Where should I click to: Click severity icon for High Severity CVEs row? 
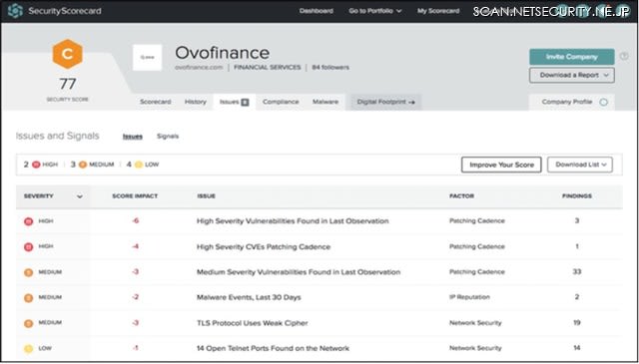(x=28, y=246)
